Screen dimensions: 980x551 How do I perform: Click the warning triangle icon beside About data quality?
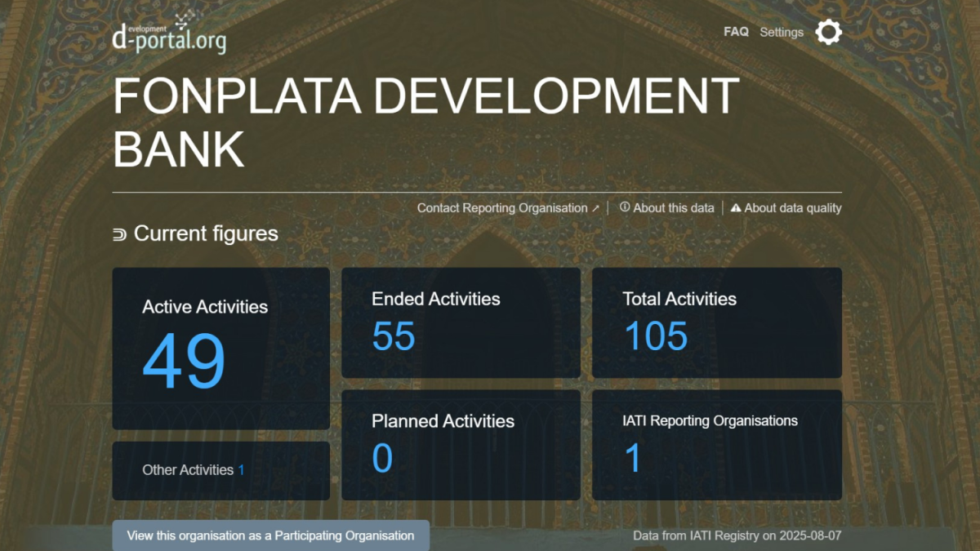coord(736,208)
